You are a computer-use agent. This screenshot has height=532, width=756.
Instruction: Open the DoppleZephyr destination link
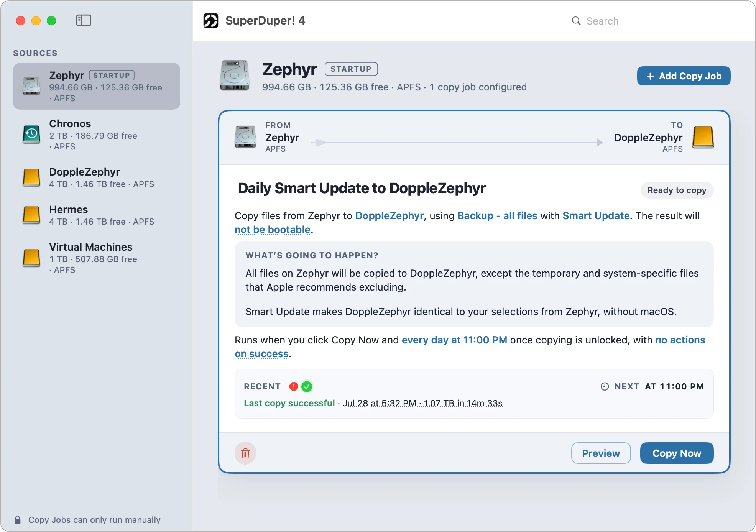pyautogui.click(x=390, y=216)
